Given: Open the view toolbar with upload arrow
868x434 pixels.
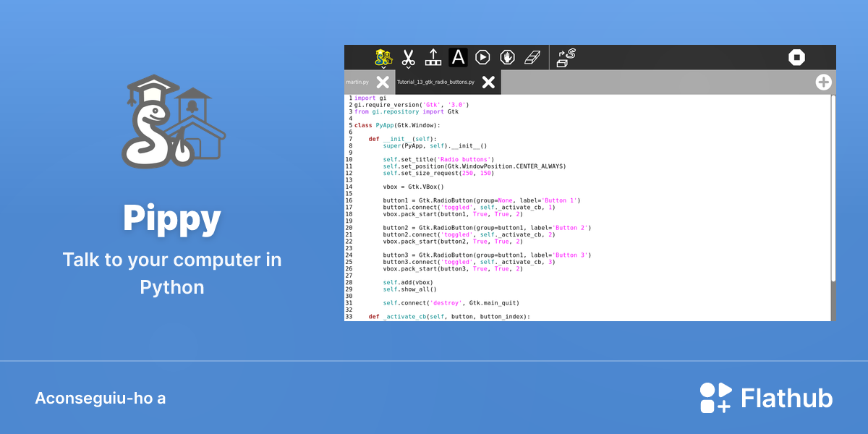Looking at the screenshot, I should 433,57.
